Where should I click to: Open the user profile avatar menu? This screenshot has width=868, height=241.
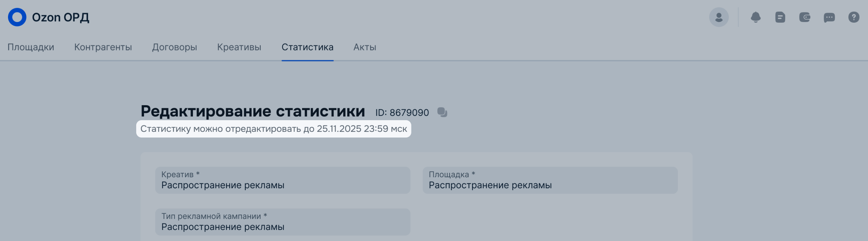(x=718, y=17)
